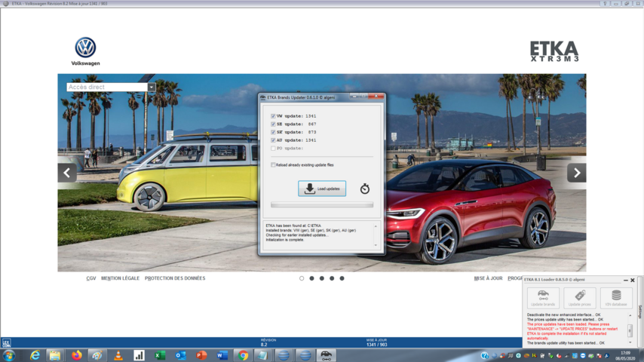Toggle the SK update 873 checkbox

pyautogui.click(x=273, y=132)
